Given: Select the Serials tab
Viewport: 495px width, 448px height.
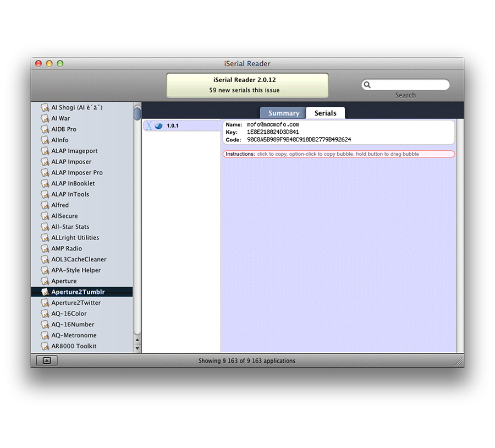Looking at the screenshot, I should 326,113.
